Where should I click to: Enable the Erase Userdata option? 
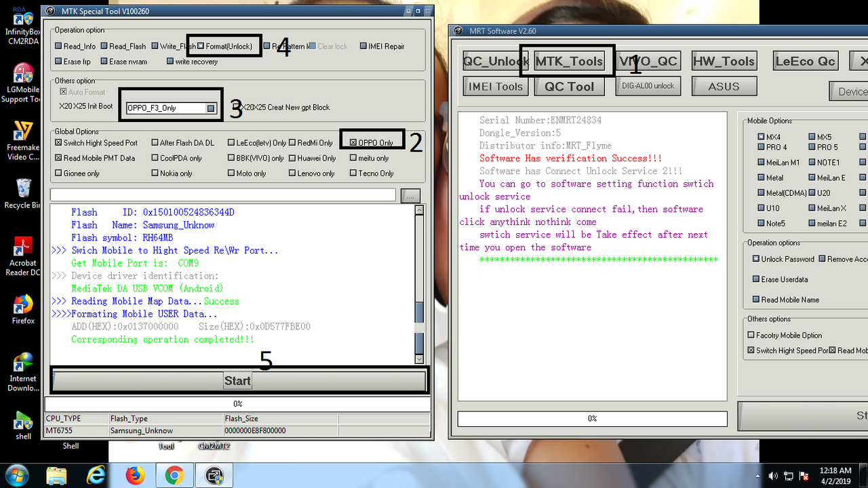[x=755, y=279]
